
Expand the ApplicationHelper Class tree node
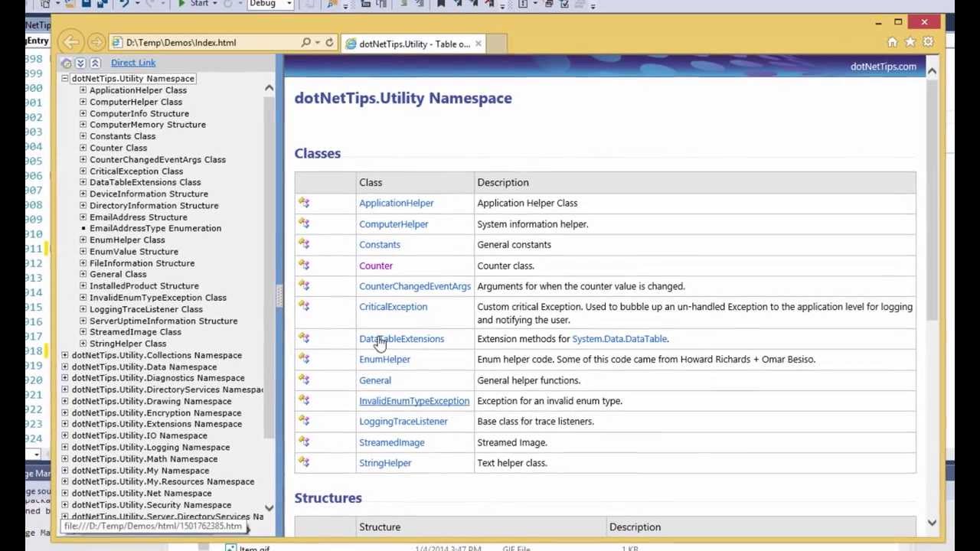[83, 90]
